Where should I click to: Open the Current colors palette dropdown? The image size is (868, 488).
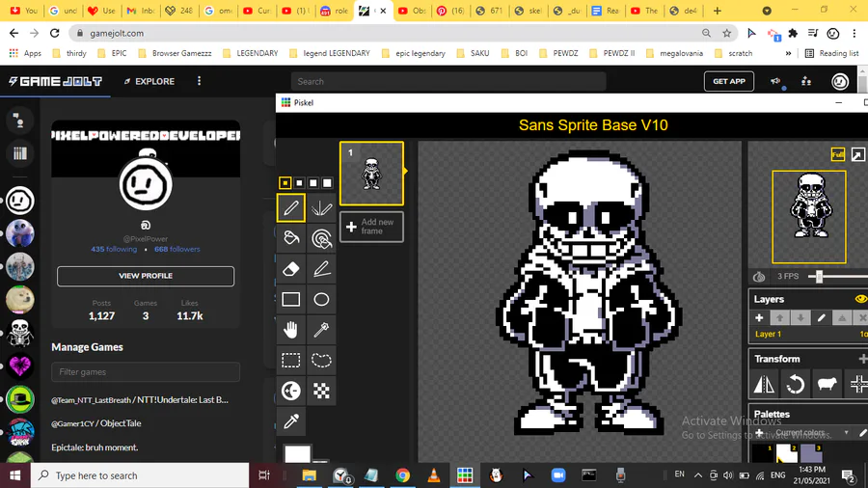[810, 432]
